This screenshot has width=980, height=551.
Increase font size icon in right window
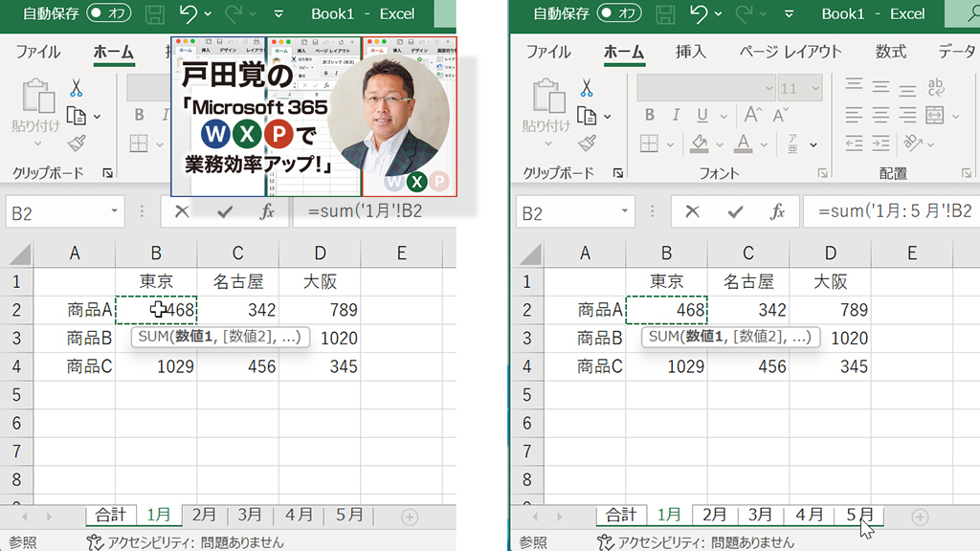point(752,115)
